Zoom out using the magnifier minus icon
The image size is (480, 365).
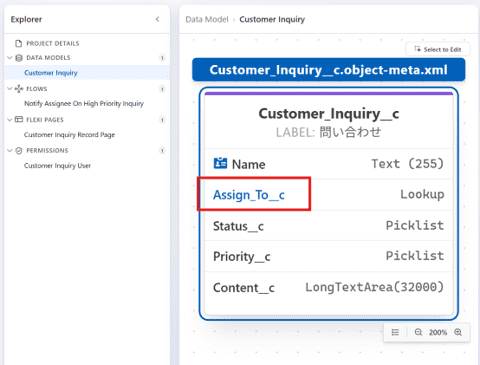coord(418,332)
